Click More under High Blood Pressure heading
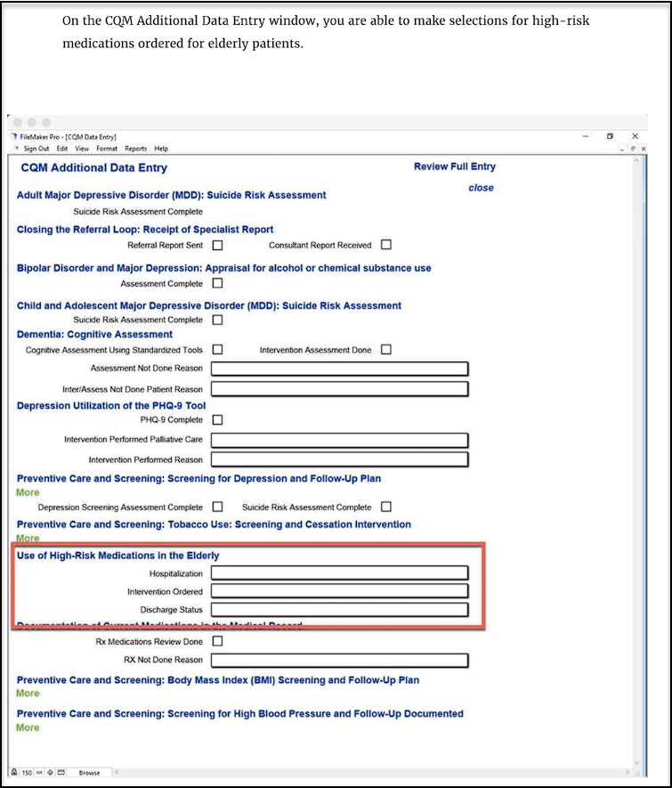 pyautogui.click(x=28, y=727)
